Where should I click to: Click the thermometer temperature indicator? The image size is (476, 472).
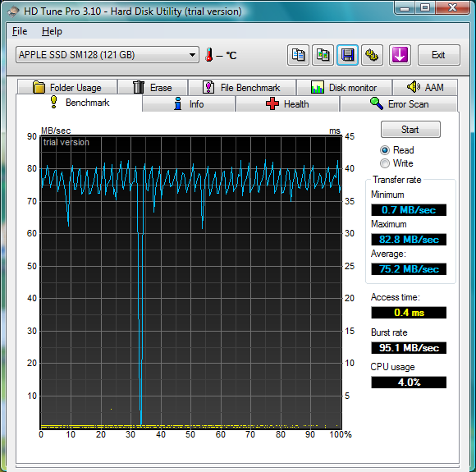(209, 55)
